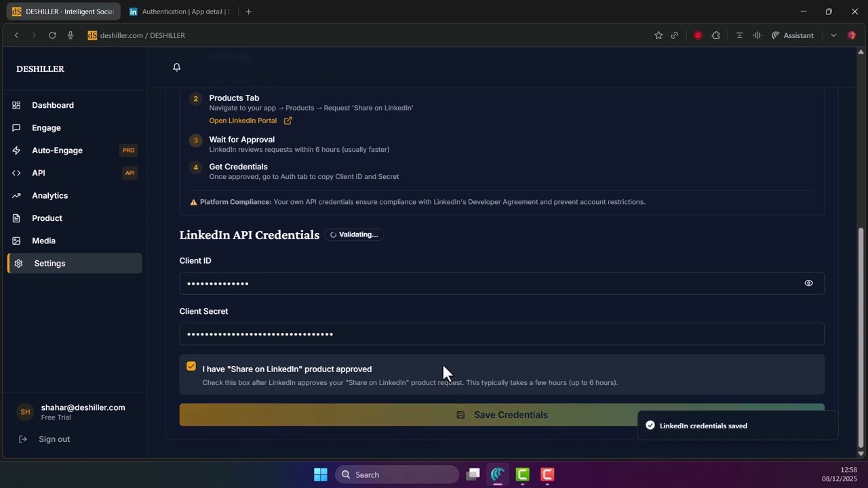Screen dimensions: 868x488
Task: Click the external link icon beside Open LinkedIn Portal
Action: pos(288,121)
